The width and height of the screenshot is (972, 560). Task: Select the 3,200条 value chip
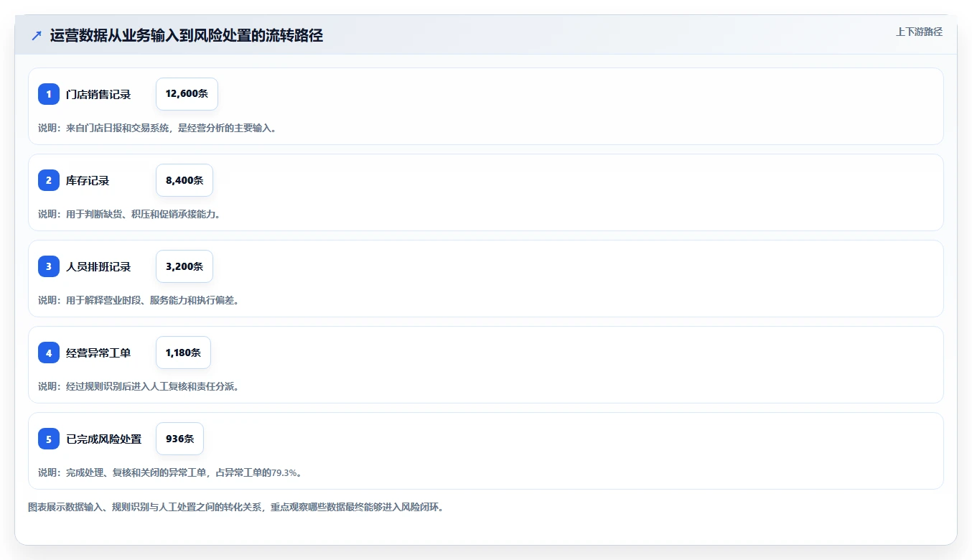coord(184,266)
